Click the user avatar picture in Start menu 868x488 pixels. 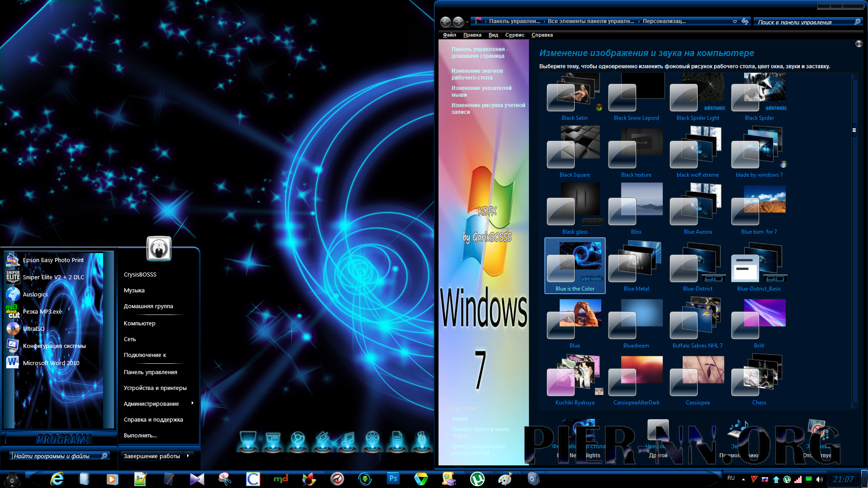[x=159, y=249]
